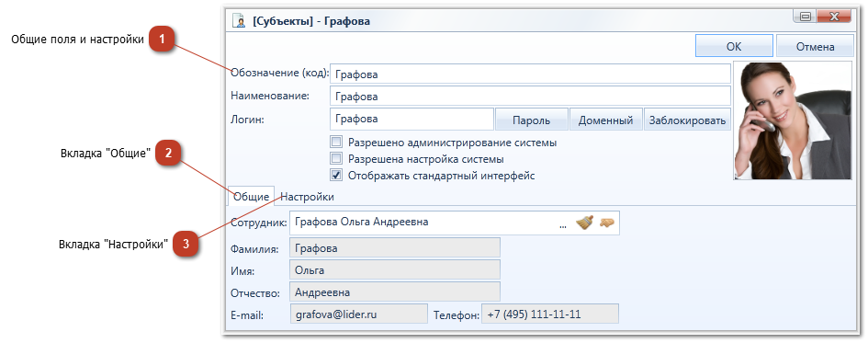Click the Сотрудник field with Графова Ольга Андреевна
This screenshot has height=343, width=868.
pos(454,223)
